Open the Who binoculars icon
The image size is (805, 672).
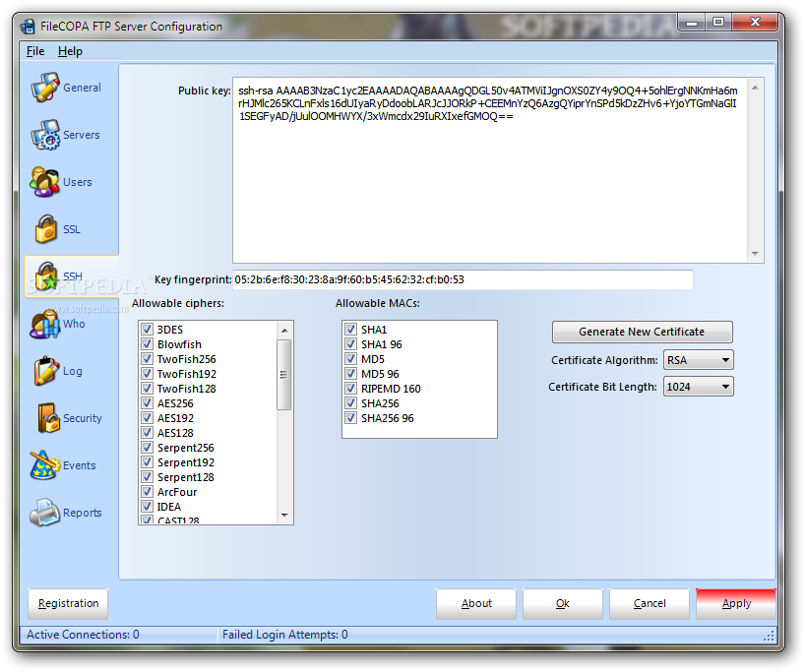(x=44, y=324)
